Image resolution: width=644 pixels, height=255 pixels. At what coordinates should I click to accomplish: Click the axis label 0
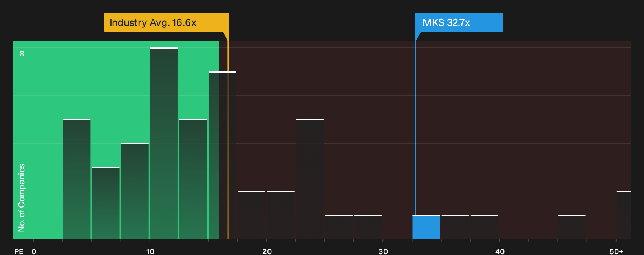click(34, 251)
